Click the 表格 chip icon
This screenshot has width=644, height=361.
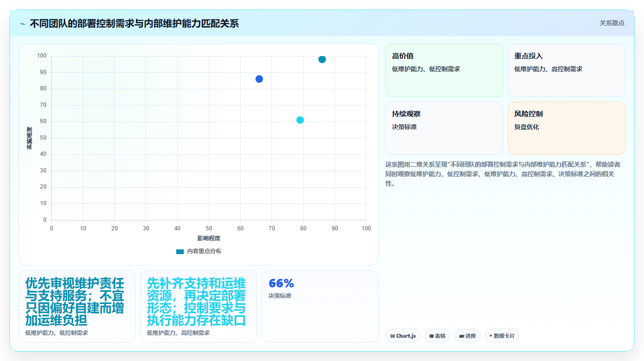[x=431, y=336]
